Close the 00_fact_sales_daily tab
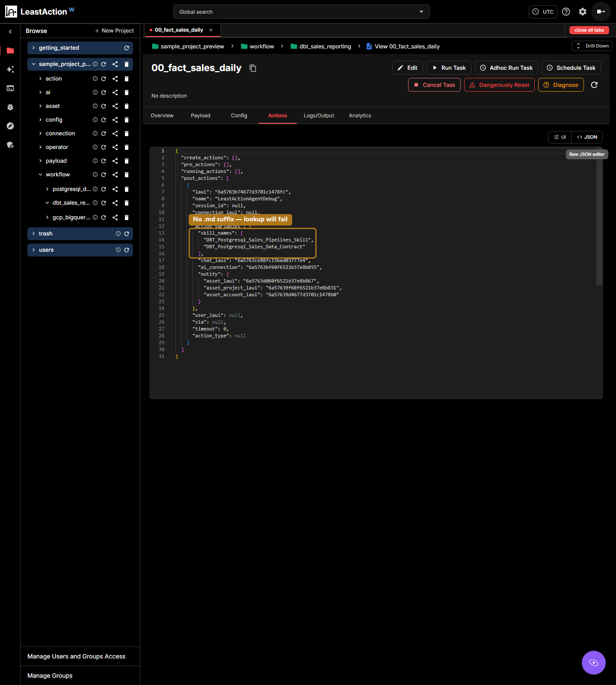 click(x=211, y=30)
